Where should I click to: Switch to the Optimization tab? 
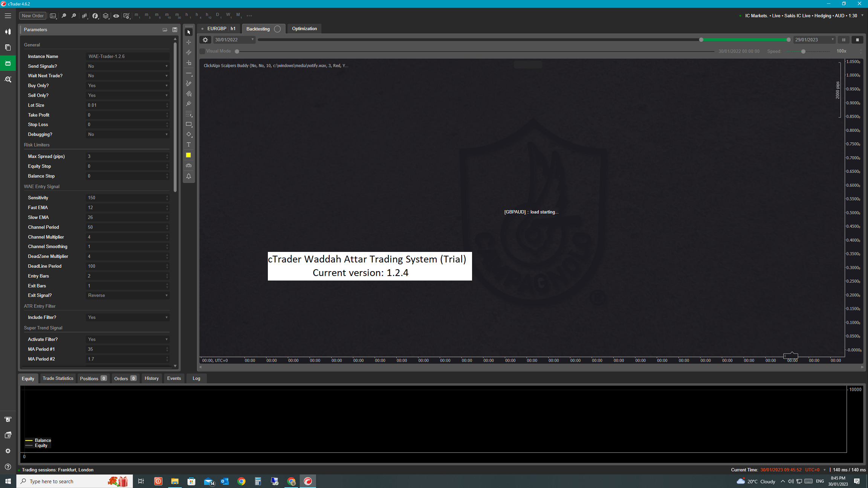304,29
